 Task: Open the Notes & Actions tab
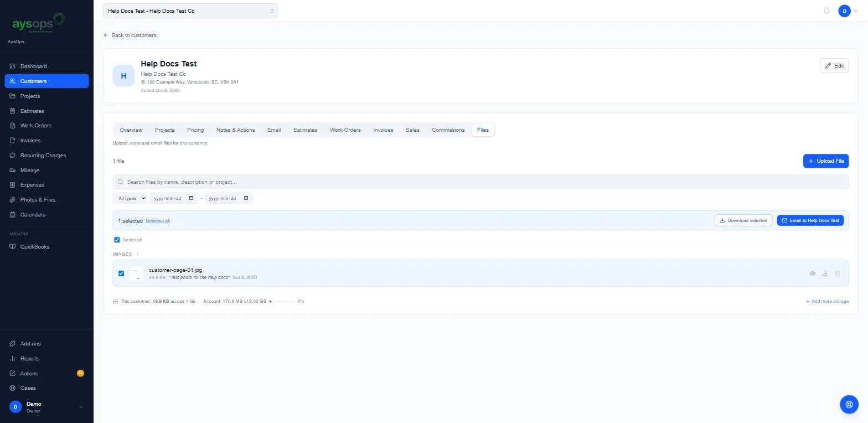[x=236, y=130]
